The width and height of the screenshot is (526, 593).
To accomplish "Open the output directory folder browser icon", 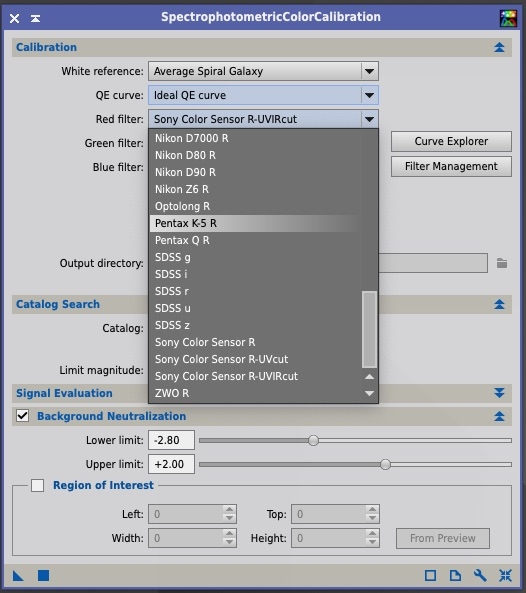I will point(502,263).
